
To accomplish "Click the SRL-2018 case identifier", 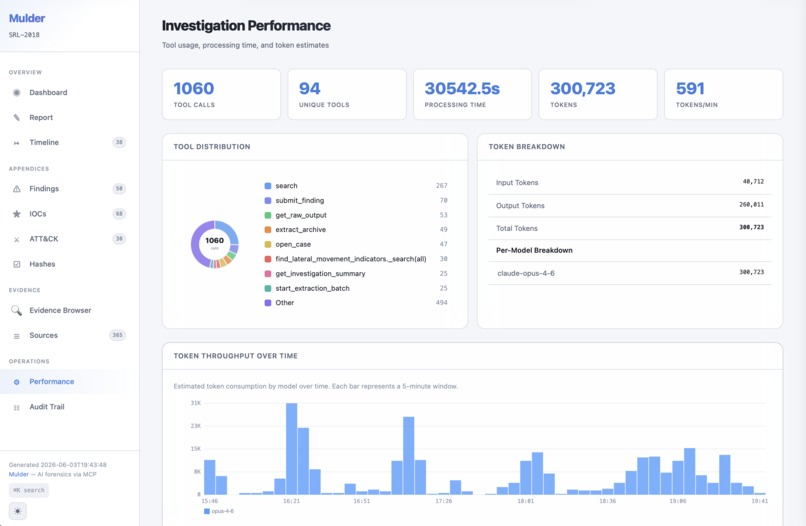I will 24,35.
